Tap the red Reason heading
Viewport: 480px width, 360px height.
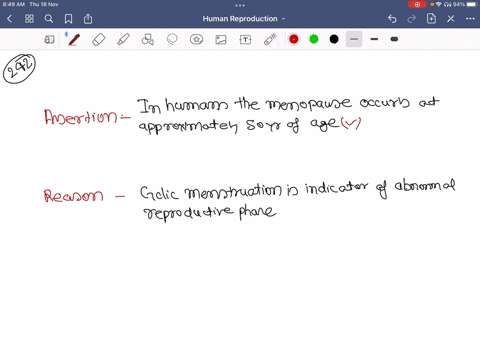pyautogui.click(x=73, y=195)
